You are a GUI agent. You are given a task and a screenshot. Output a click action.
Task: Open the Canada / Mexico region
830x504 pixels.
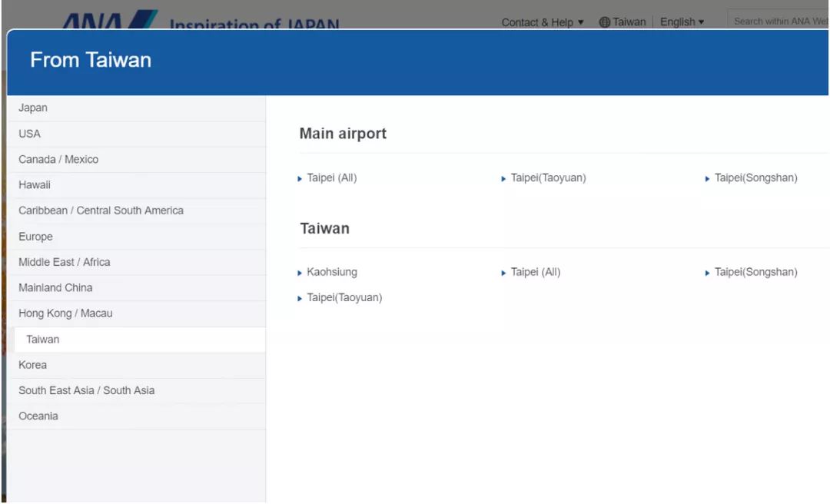[58, 160]
